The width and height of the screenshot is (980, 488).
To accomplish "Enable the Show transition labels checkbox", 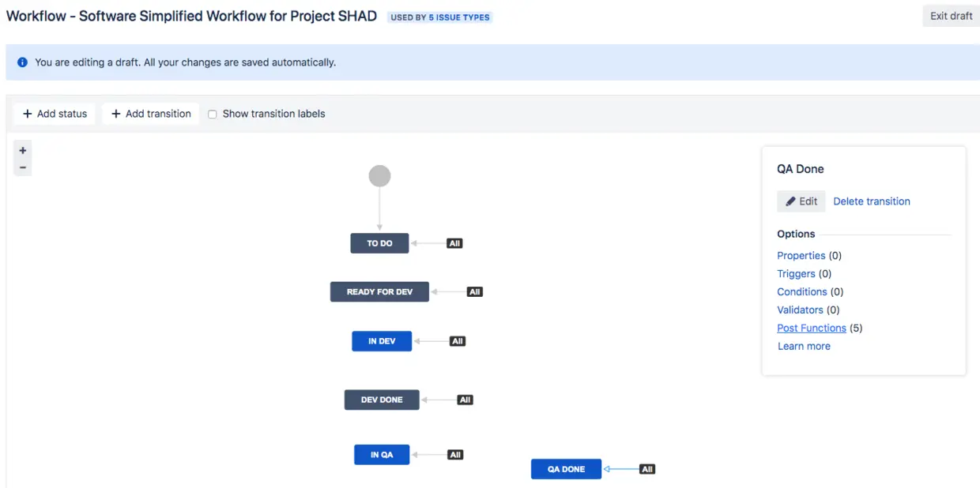I will pyautogui.click(x=212, y=114).
